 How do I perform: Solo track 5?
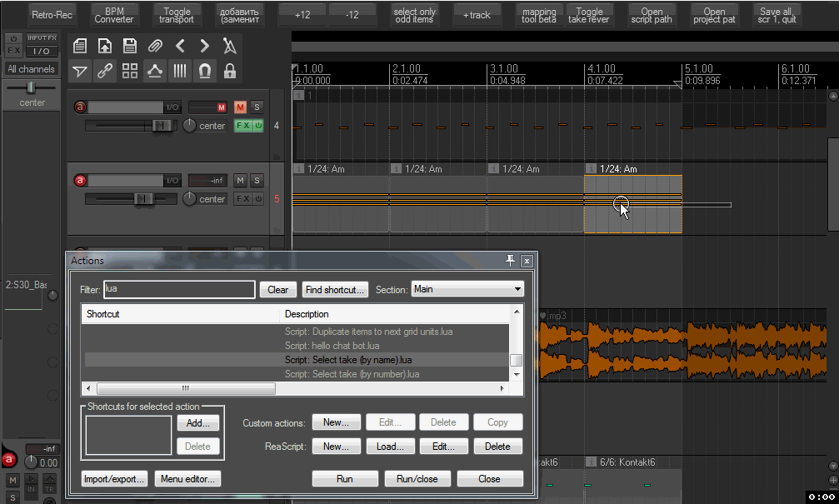point(257,180)
